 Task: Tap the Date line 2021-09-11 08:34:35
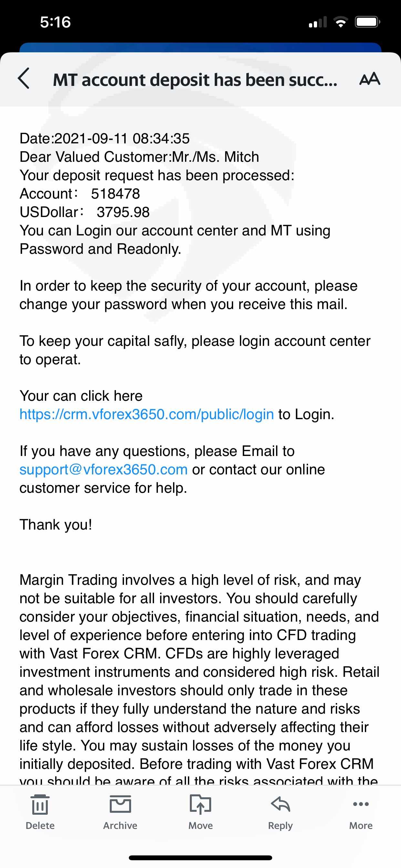pyautogui.click(x=105, y=139)
